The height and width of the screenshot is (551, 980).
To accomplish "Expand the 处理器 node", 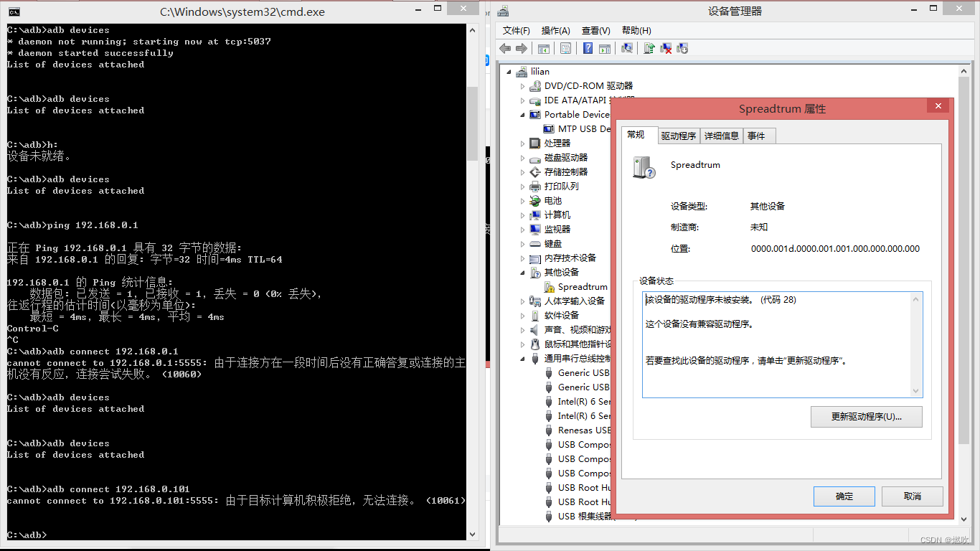I will point(523,143).
